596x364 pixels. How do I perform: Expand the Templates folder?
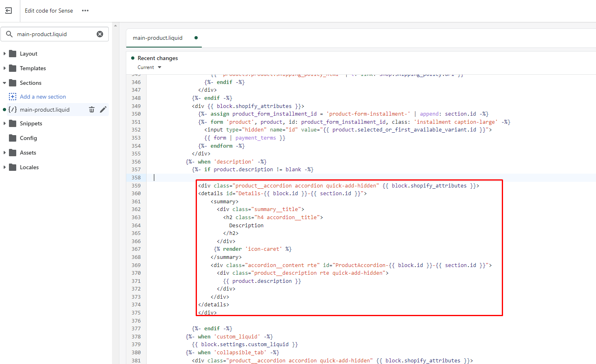[4, 68]
